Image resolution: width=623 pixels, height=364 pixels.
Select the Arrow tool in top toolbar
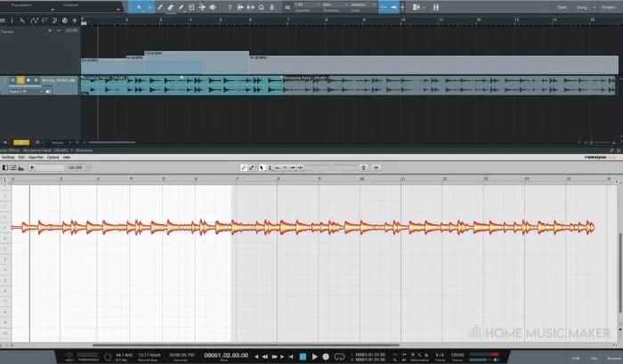pyautogui.click(x=139, y=7)
